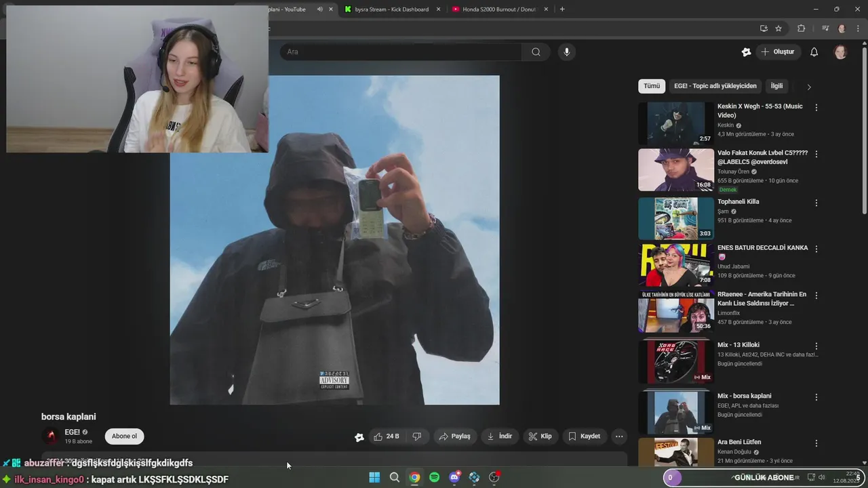
Task: Open Chrome profile avatar in toolbar
Action: point(842,28)
